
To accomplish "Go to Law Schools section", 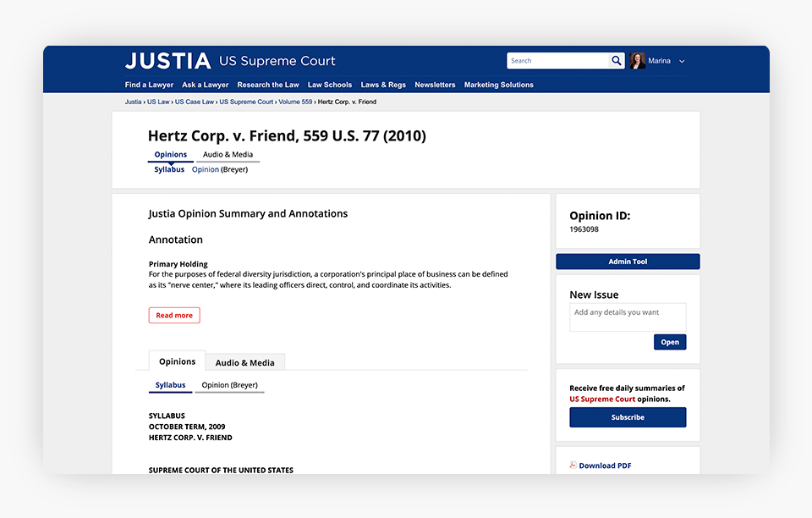I will pos(330,85).
